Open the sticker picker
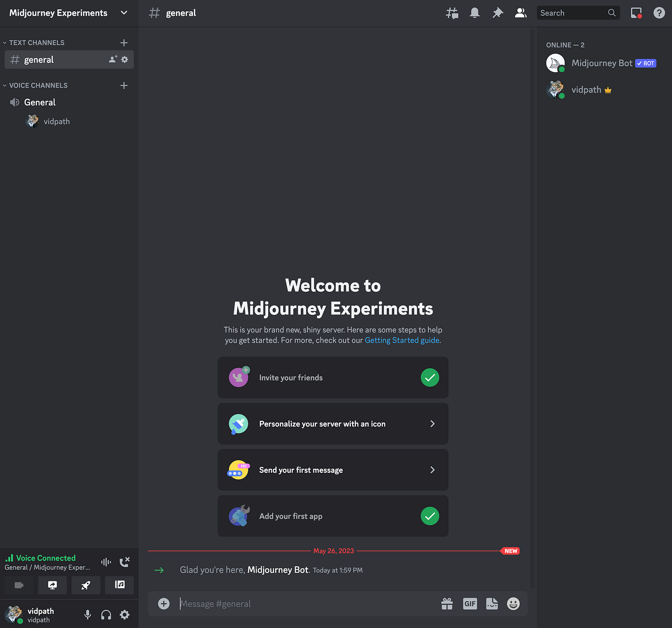Screen dimensions: 672x628 (x=492, y=604)
